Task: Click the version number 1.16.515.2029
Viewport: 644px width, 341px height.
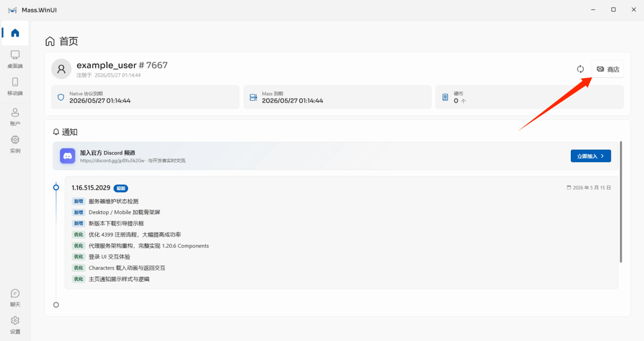Action: point(91,188)
